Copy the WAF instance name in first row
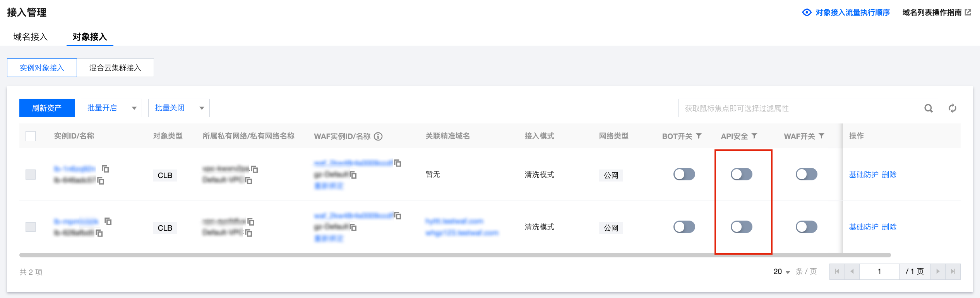980x298 pixels. (x=353, y=175)
